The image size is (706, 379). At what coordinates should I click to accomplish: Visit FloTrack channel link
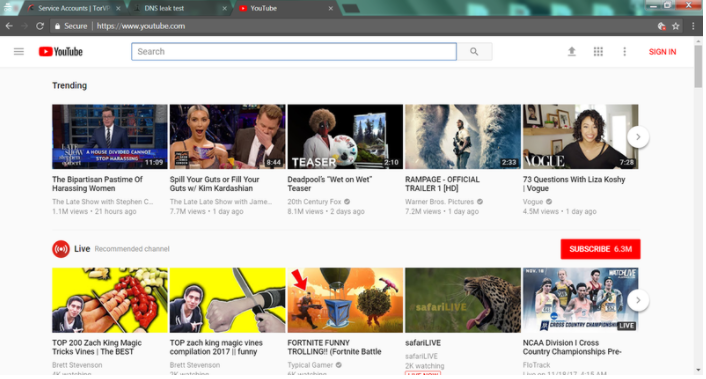click(x=536, y=365)
